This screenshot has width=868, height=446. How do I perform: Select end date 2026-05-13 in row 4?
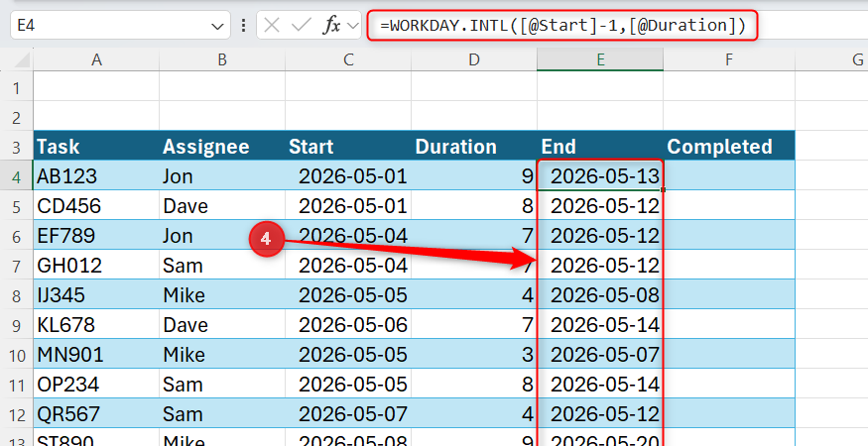pos(600,176)
